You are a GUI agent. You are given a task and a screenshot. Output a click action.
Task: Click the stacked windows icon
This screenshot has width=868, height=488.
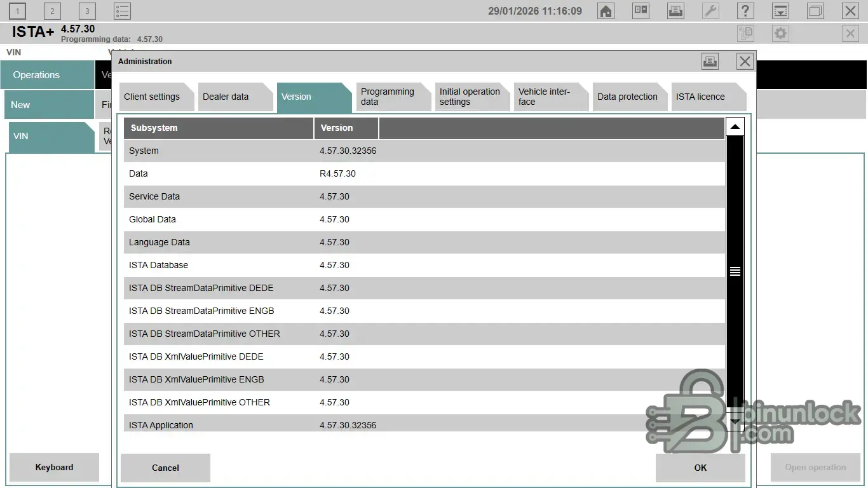click(x=815, y=11)
